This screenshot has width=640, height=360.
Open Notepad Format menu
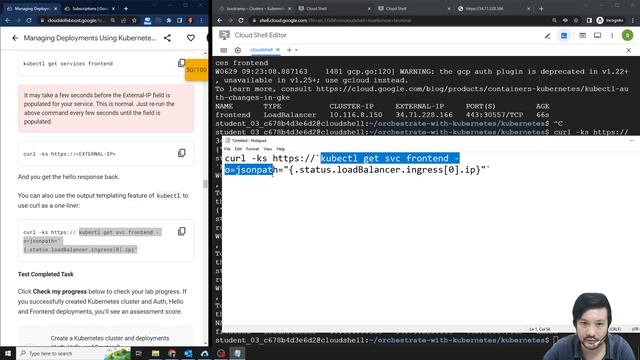point(252,149)
